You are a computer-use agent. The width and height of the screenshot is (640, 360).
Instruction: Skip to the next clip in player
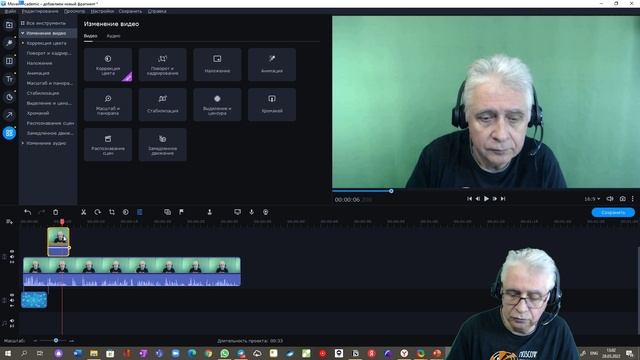coord(503,199)
